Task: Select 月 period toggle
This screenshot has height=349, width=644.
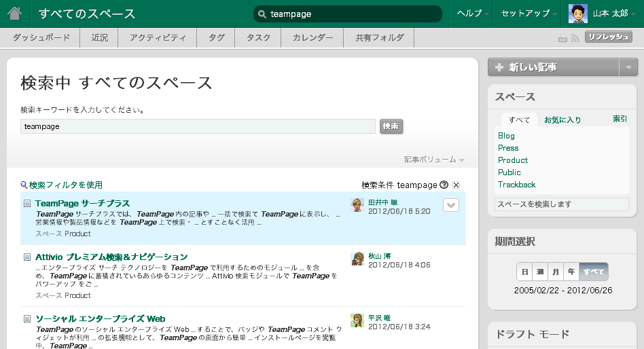Action: tap(556, 272)
